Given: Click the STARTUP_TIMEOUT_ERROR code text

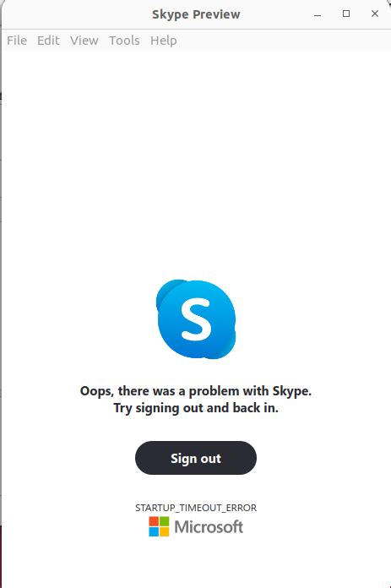Looking at the screenshot, I should [x=196, y=508].
